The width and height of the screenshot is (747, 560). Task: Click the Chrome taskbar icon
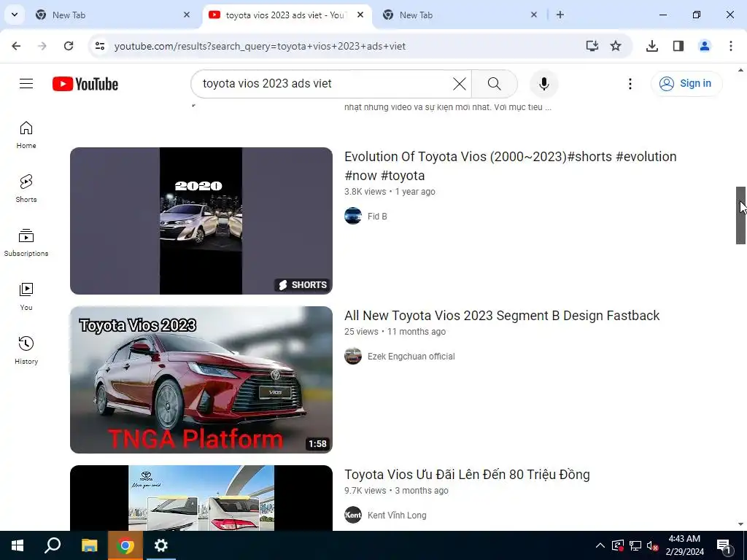[125, 545]
